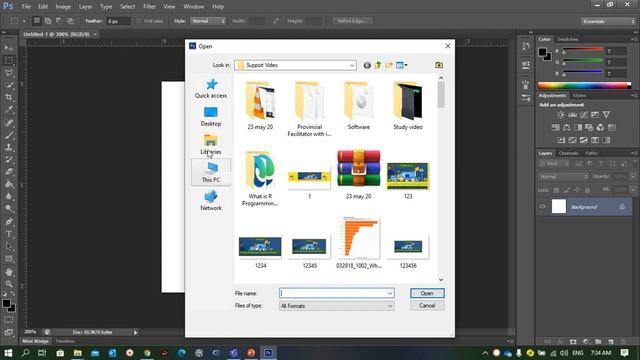Click Brightness/Contrast adjustment icon
The image size is (640, 360).
click(x=561, y=115)
